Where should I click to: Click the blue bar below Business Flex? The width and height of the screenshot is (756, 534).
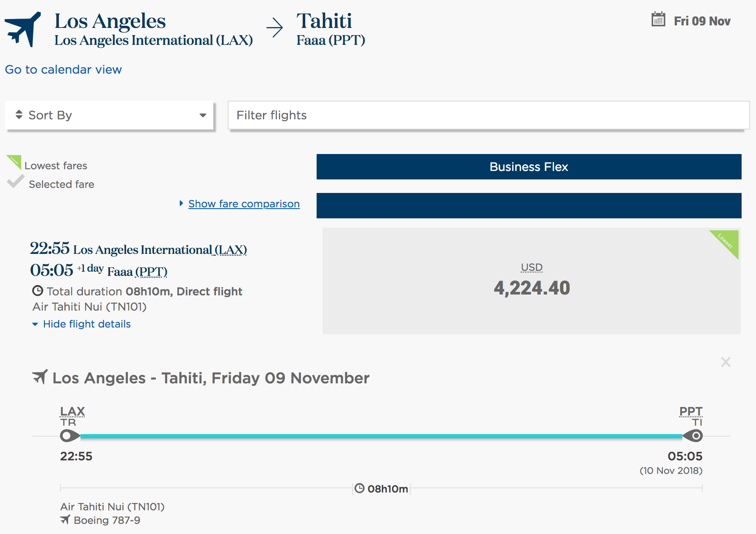click(x=529, y=206)
